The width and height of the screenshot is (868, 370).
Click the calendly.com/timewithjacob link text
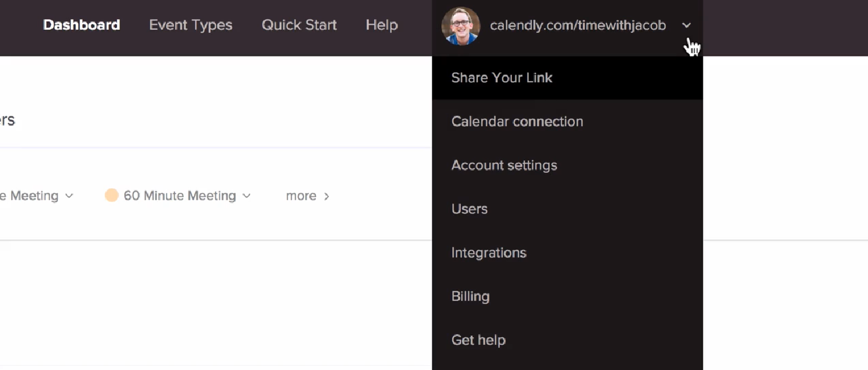point(578,26)
